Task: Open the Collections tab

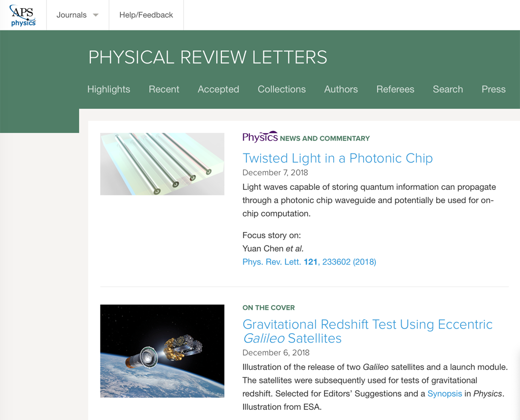Action: 282,89
